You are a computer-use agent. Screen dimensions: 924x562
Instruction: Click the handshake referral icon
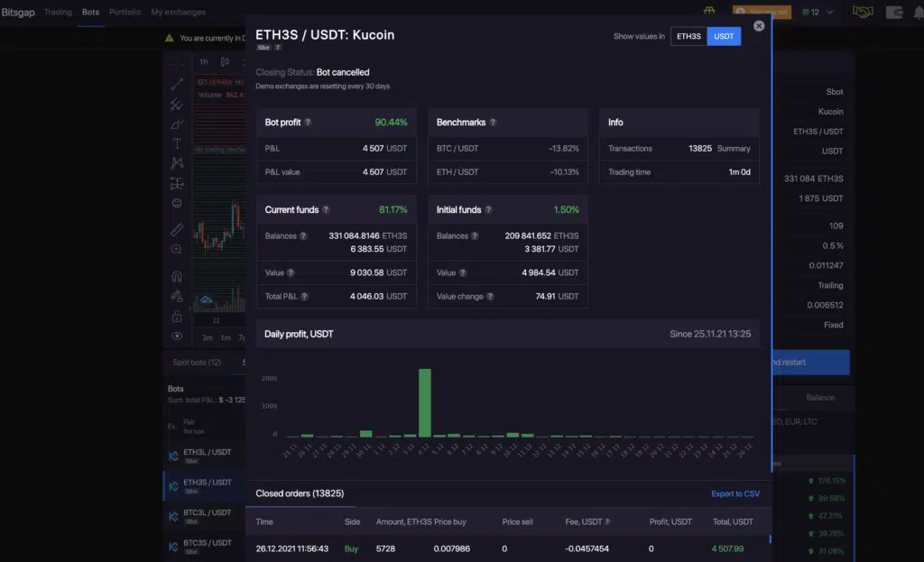[862, 12]
